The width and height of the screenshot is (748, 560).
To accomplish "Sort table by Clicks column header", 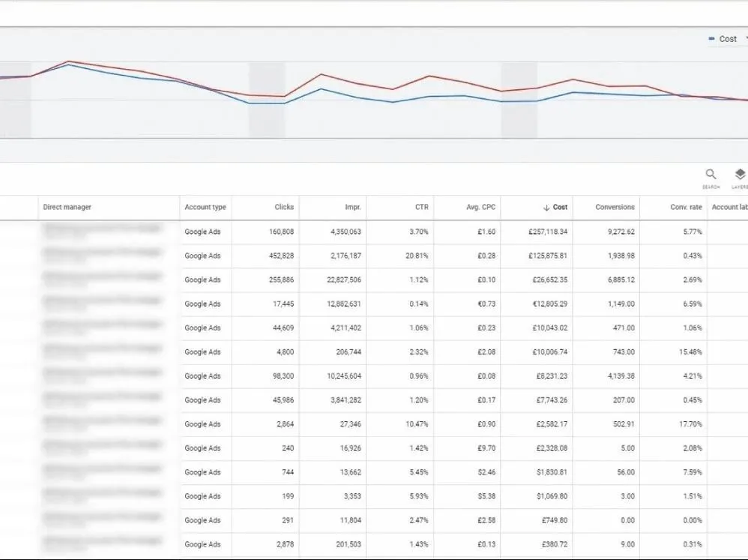I will tap(284, 207).
